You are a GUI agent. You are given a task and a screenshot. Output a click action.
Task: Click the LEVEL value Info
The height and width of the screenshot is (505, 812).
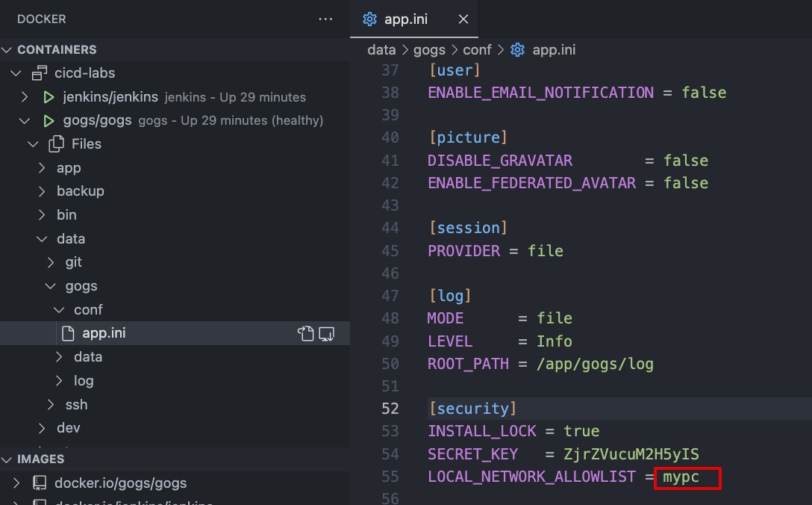554,341
